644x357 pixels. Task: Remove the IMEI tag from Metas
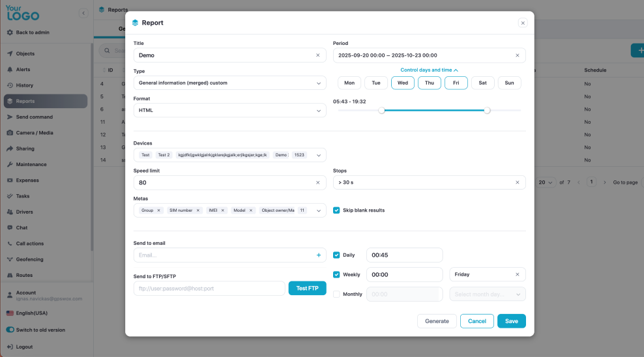coord(223,210)
